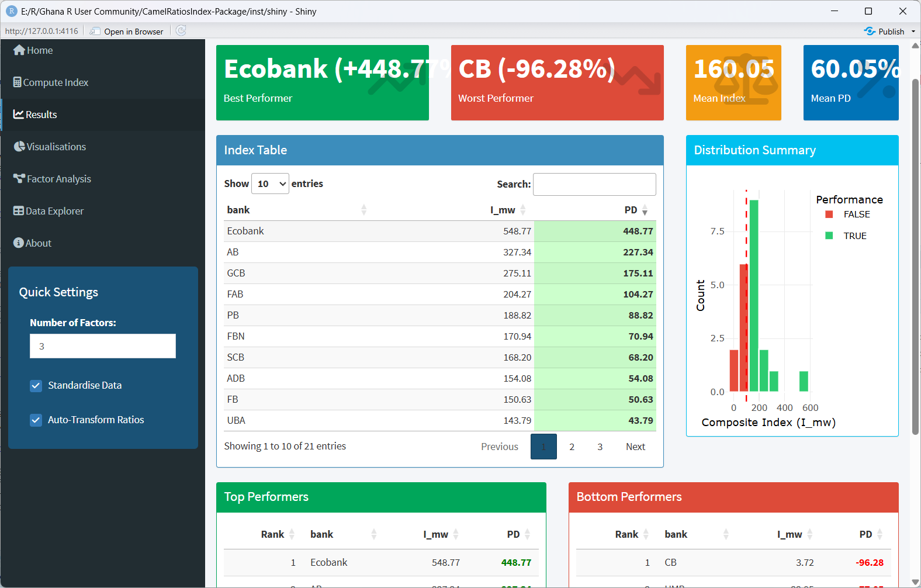Click the Home house icon in sidebar
The height and width of the screenshot is (588, 921).
19,50
